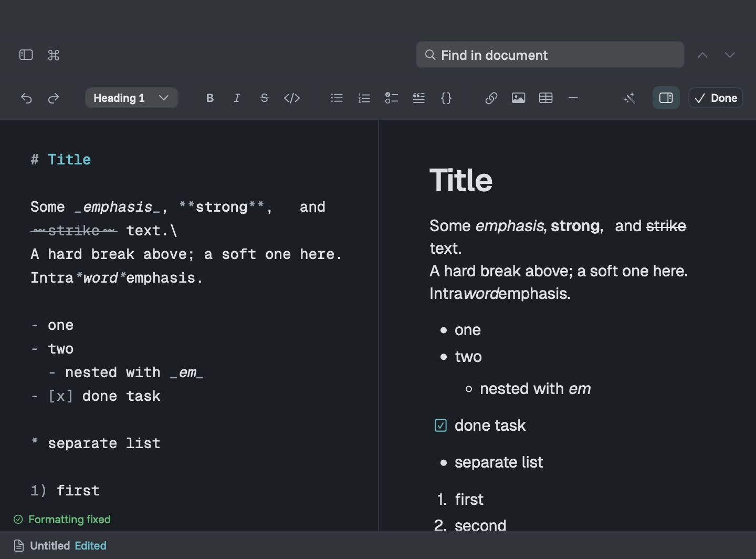Apply bold formatting
756x559 pixels.
210,98
